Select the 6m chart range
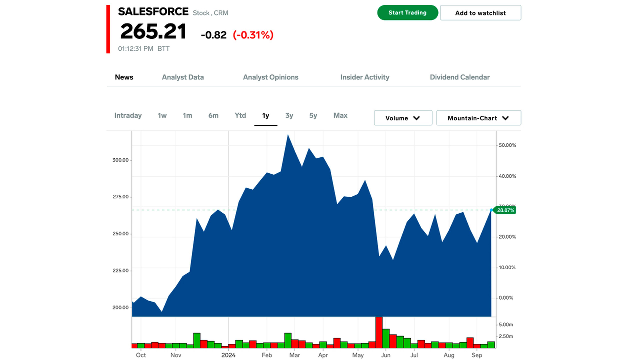Viewport: 640px width, 364px height. click(x=213, y=116)
